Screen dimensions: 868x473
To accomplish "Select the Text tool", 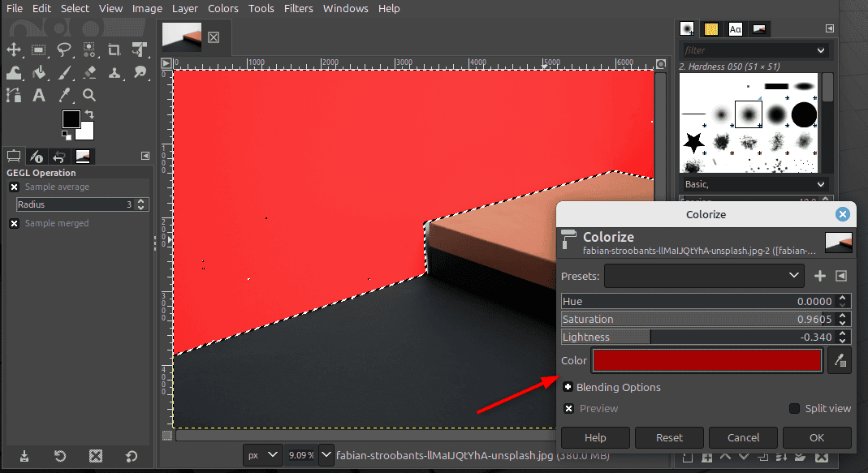I will pyautogui.click(x=38, y=96).
